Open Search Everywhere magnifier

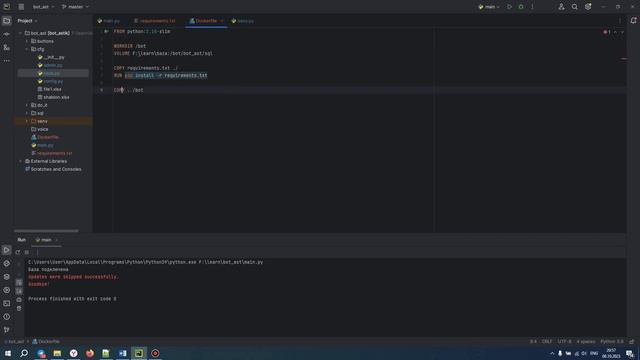[x=575, y=7]
